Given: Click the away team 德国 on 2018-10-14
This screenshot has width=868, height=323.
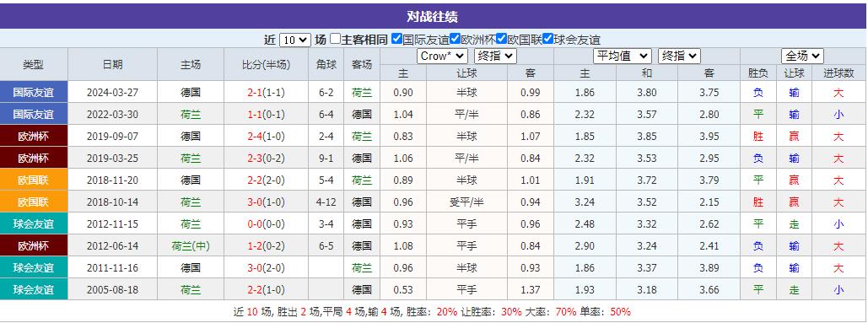Looking at the screenshot, I should click(362, 202).
